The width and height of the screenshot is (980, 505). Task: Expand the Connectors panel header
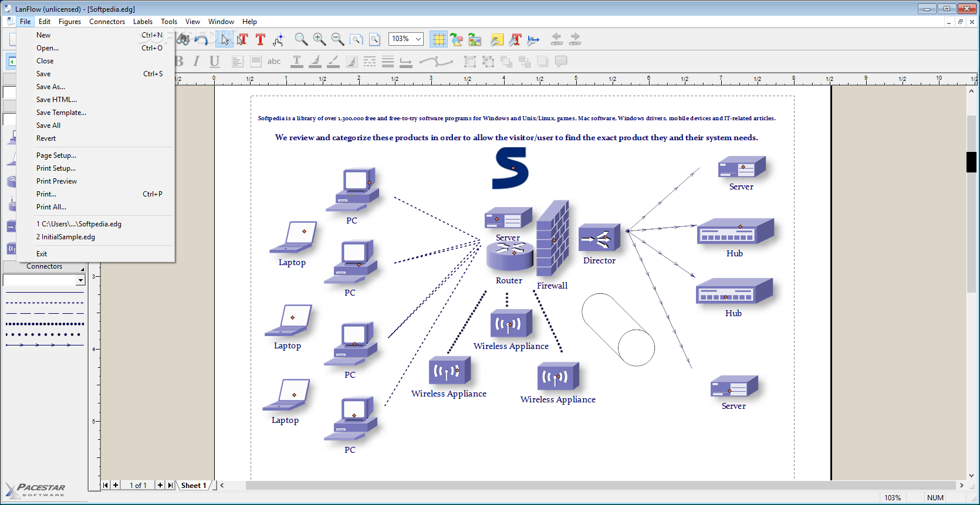click(x=44, y=266)
